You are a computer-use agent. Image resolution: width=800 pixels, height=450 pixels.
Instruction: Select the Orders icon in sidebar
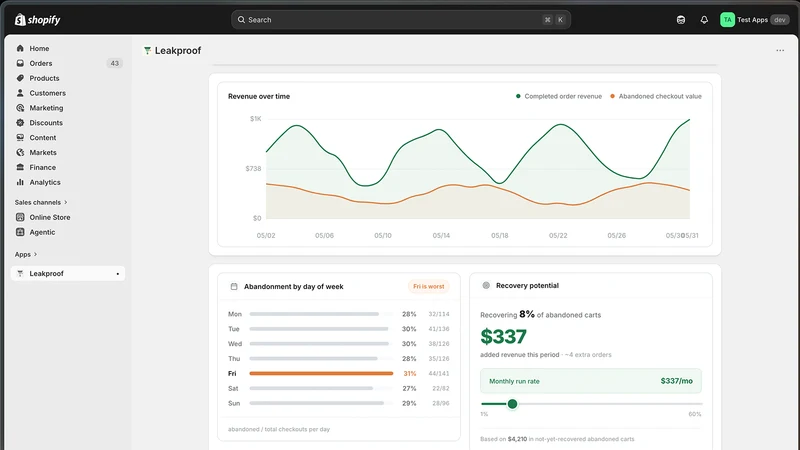pyautogui.click(x=20, y=63)
